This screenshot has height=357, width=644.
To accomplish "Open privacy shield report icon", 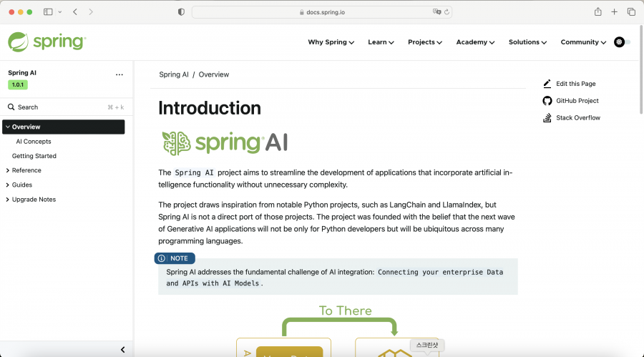I will point(181,12).
